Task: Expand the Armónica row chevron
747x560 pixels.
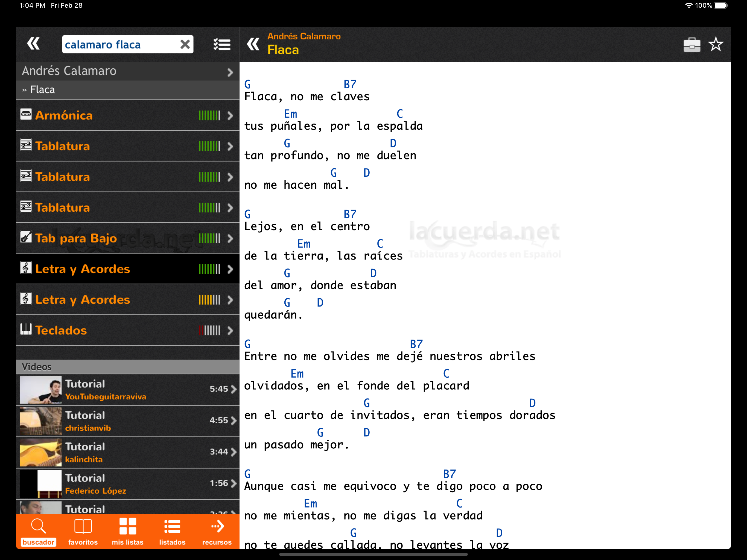Action: pyautogui.click(x=230, y=116)
